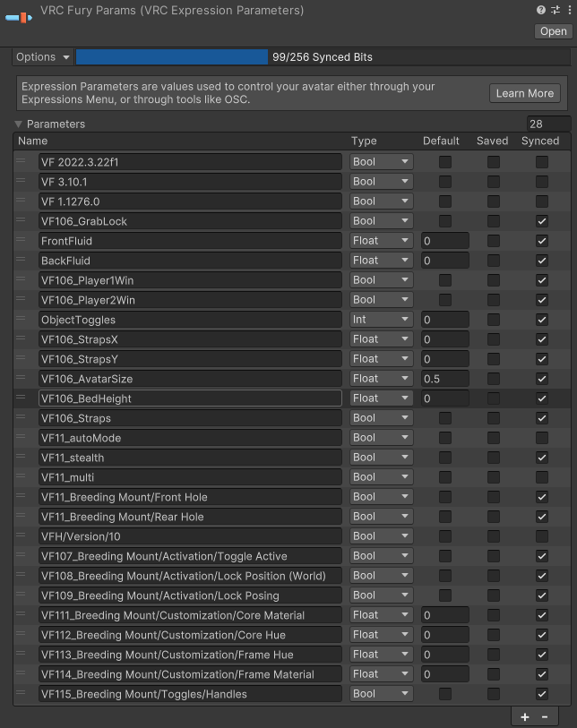Open Type dropdown for ObjectToggles

click(x=381, y=320)
